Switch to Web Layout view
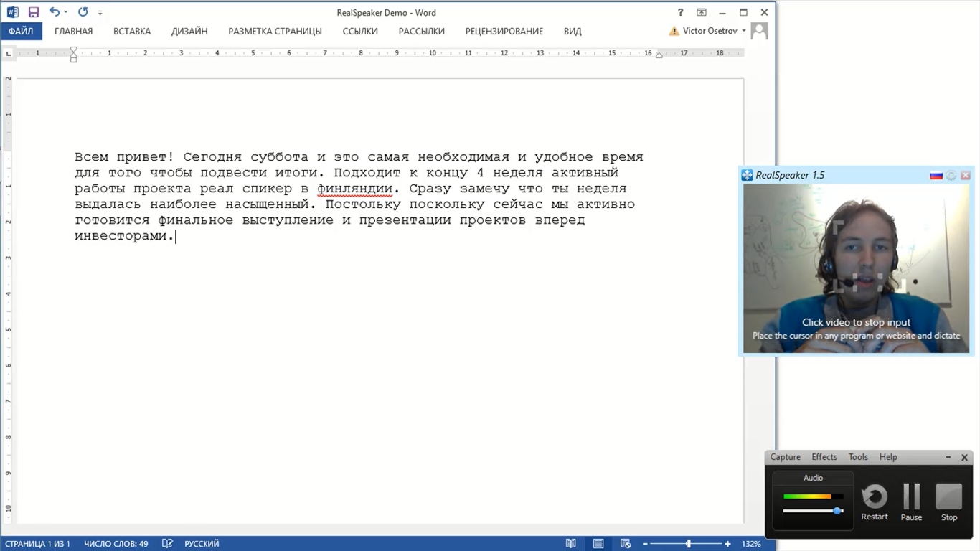Viewport: 980px width, 551px height. pos(626,544)
